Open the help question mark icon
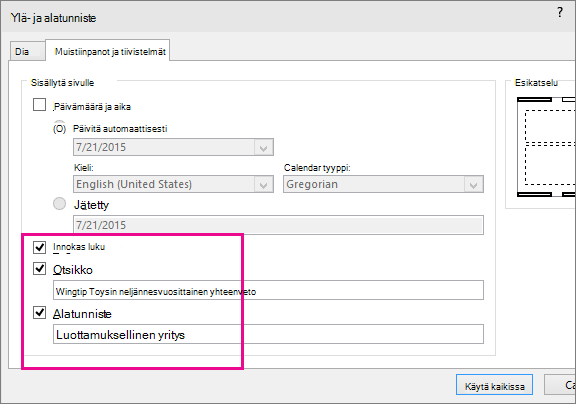 [x=560, y=12]
